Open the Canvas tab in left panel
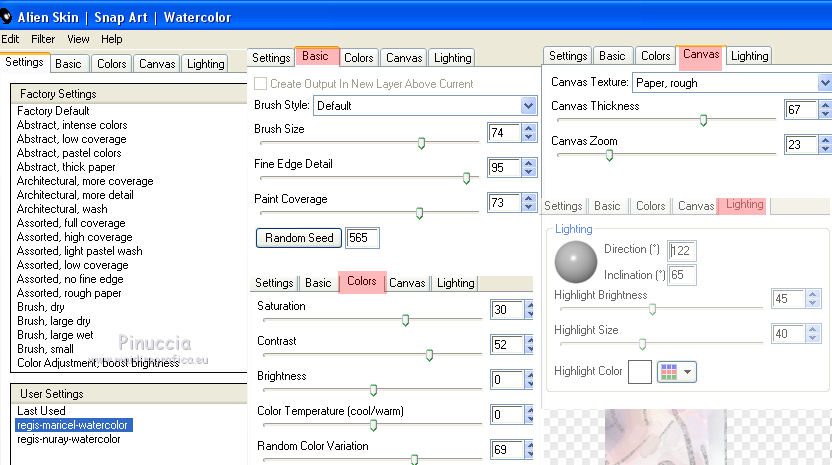Image resolution: width=832 pixels, height=465 pixels. coord(157,64)
